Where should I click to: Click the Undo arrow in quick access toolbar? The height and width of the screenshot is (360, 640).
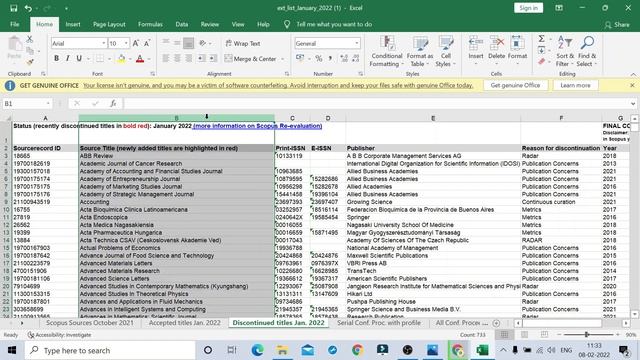coord(28,8)
